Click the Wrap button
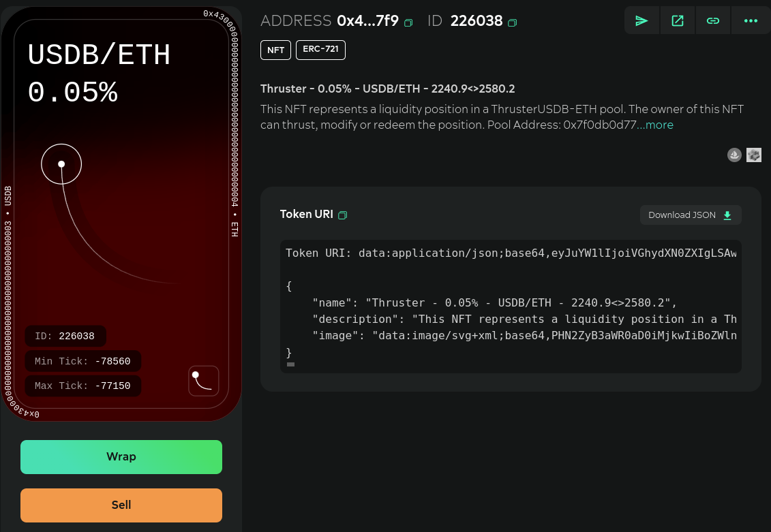Image resolution: width=771 pixels, height=532 pixels. coord(121,457)
